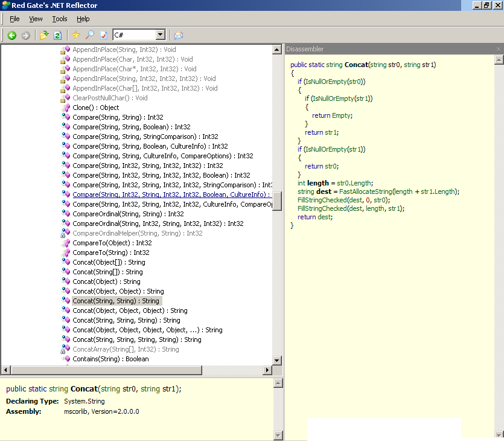504x441 pixels.
Task: Click the mail envelope toolbar icon
Action: 179,36
